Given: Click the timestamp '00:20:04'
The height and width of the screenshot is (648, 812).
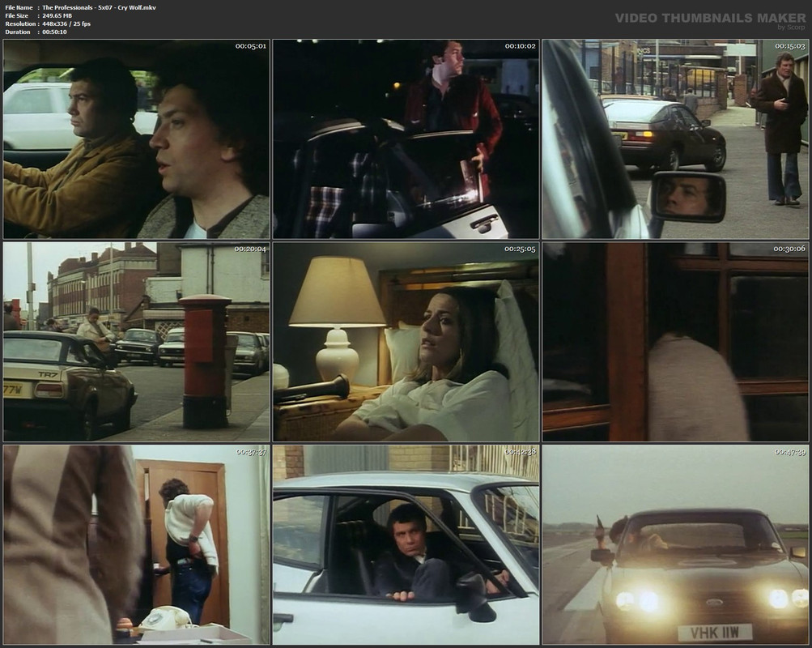Looking at the screenshot, I should tap(250, 249).
